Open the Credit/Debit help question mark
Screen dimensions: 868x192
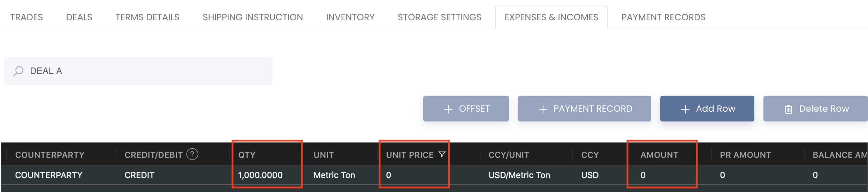(x=192, y=154)
